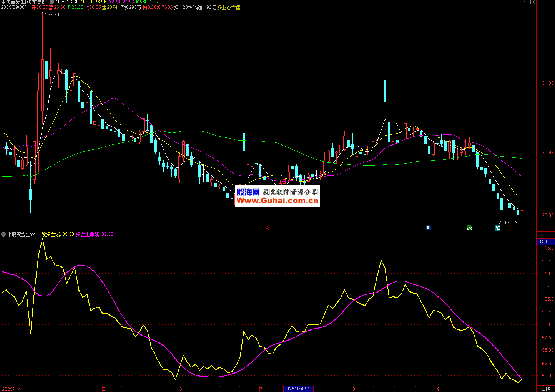Toggle the side panel layout icon
This screenshot has height=392, width=555.
point(533,2)
